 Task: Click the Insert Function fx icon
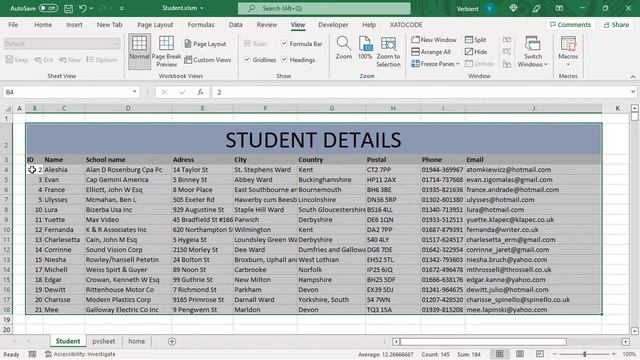(200, 92)
